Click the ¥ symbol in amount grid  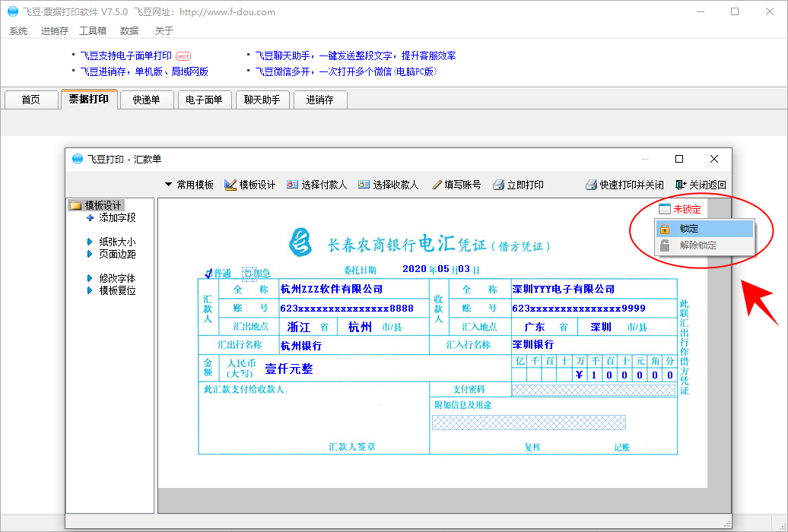(579, 375)
